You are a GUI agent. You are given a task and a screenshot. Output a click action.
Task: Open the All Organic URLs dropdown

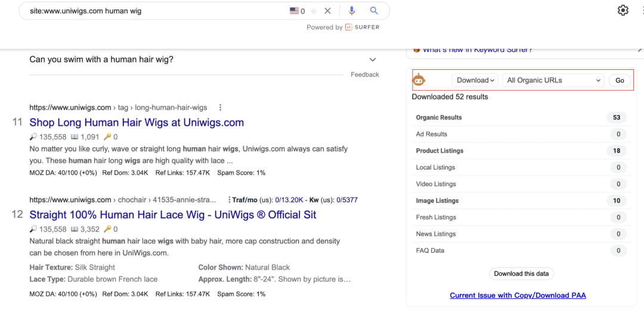click(x=553, y=80)
